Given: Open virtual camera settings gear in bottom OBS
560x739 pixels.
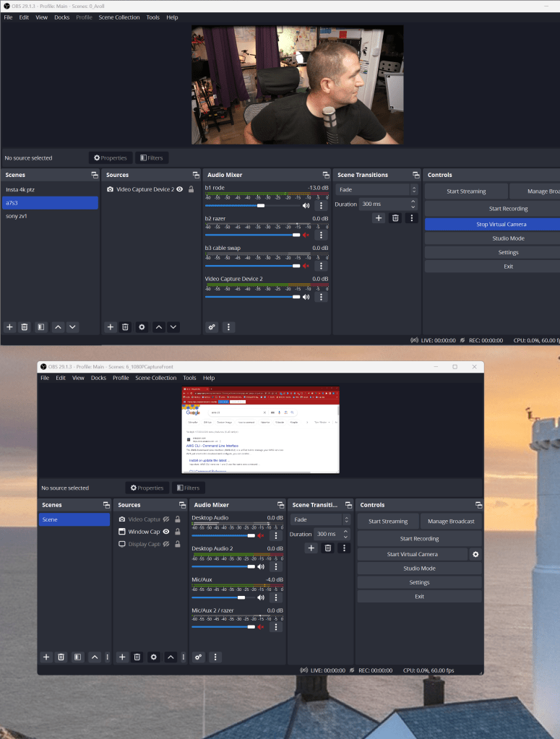Looking at the screenshot, I should pos(475,554).
